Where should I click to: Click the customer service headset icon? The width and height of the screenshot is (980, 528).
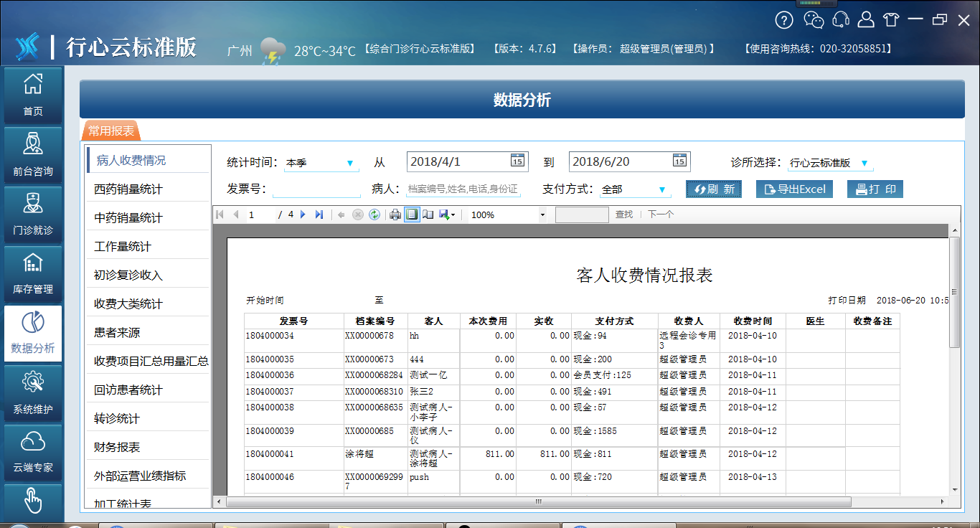841,20
